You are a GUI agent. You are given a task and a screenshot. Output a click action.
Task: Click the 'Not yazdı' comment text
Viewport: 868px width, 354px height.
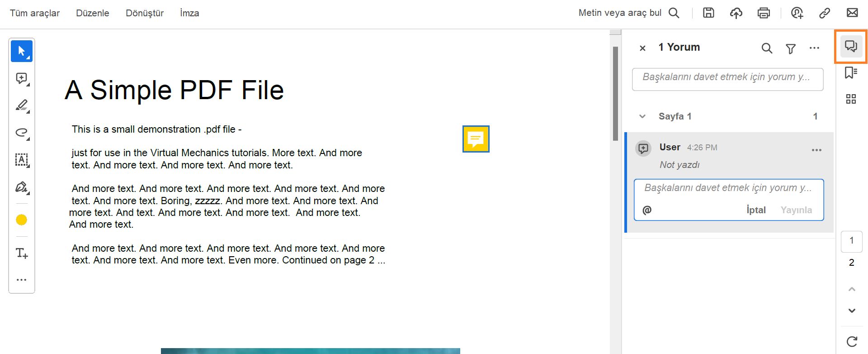click(x=679, y=165)
